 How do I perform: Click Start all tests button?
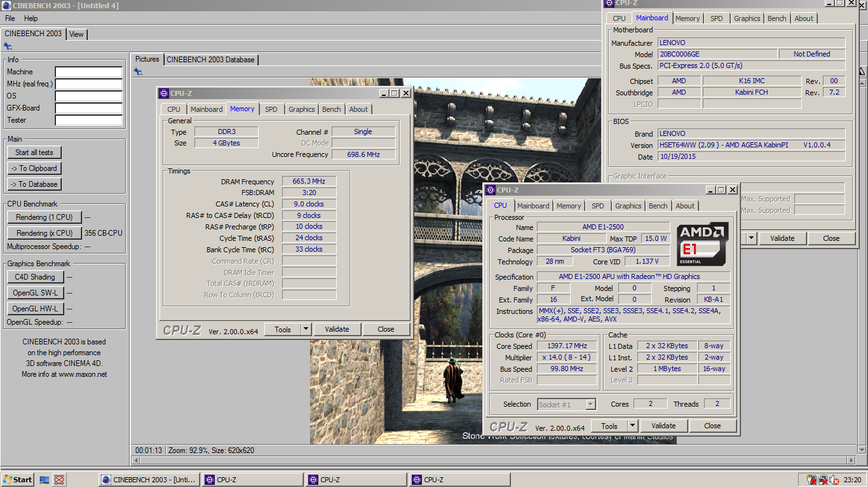[x=34, y=152]
